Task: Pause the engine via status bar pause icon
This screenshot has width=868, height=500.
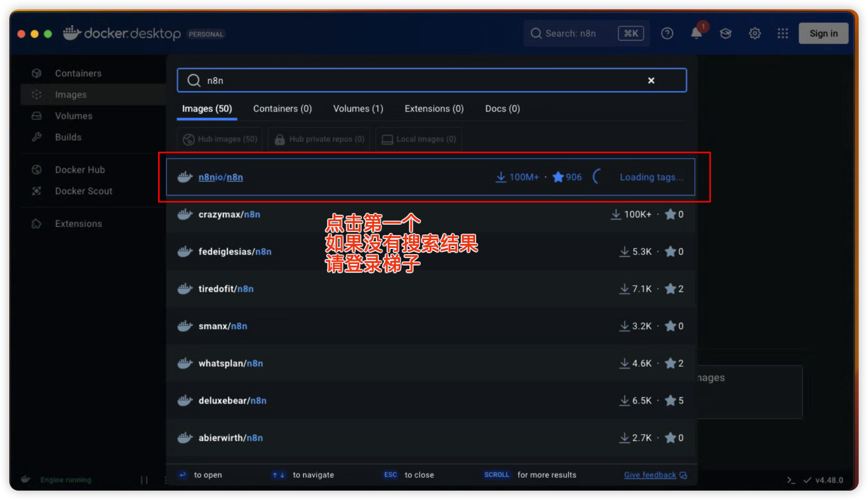Action: [x=144, y=480]
